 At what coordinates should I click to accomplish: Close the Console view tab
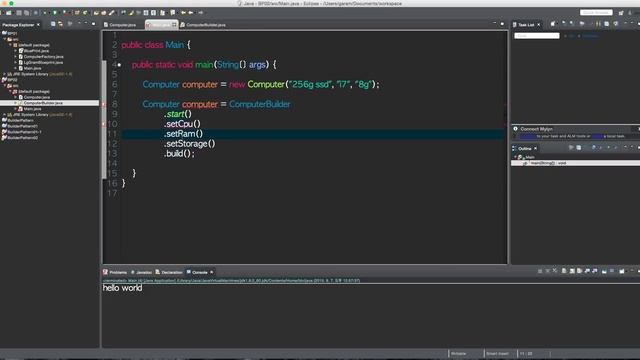pos(211,272)
